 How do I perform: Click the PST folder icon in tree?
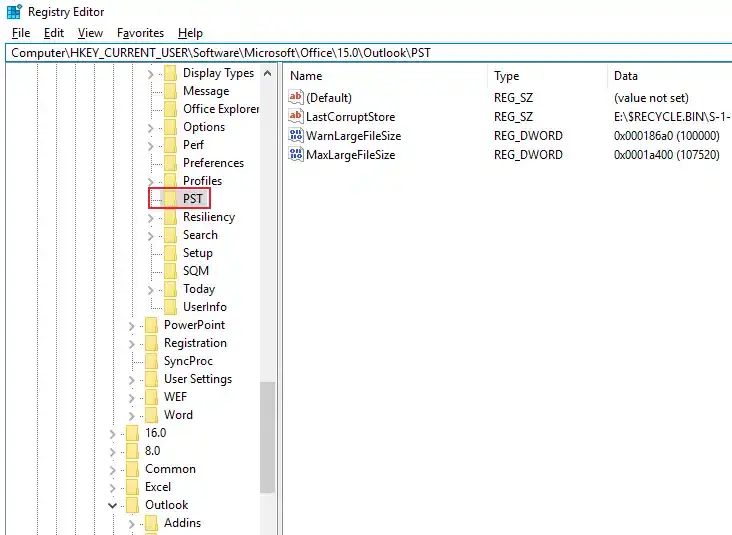point(170,199)
